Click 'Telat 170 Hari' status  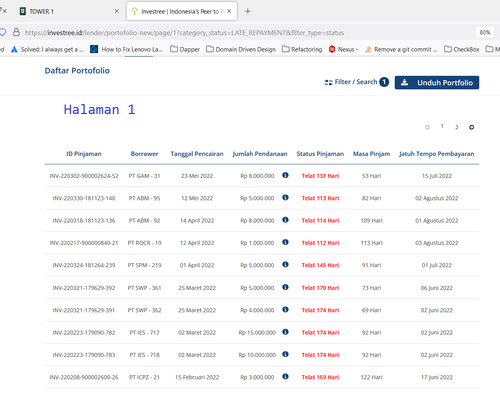coord(320,288)
